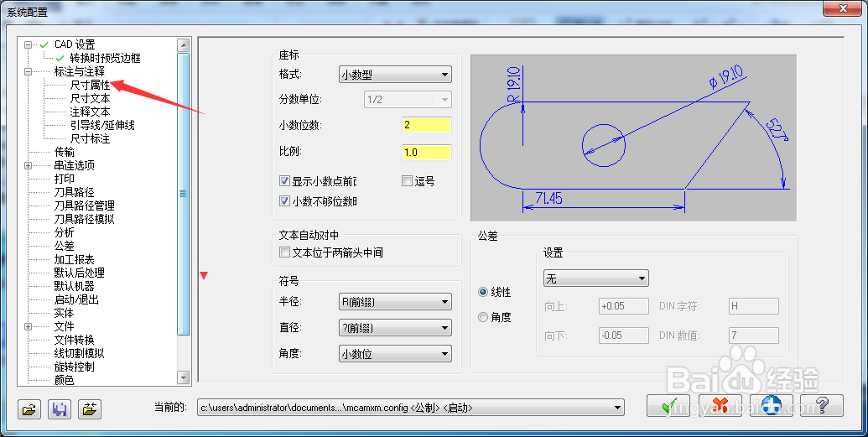
Task: Close the 系统配置 dialog
Action: pos(843,8)
